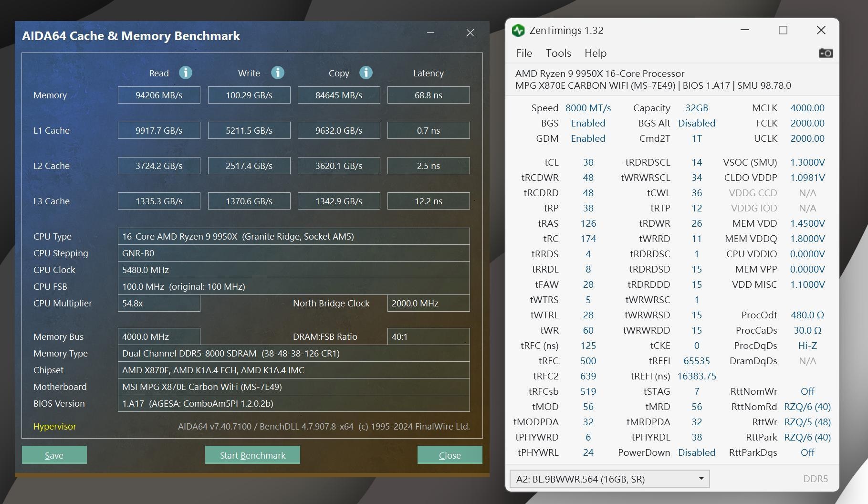Open the Help menu in ZenTimings
The image size is (868, 504).
[x=595, y=53]
